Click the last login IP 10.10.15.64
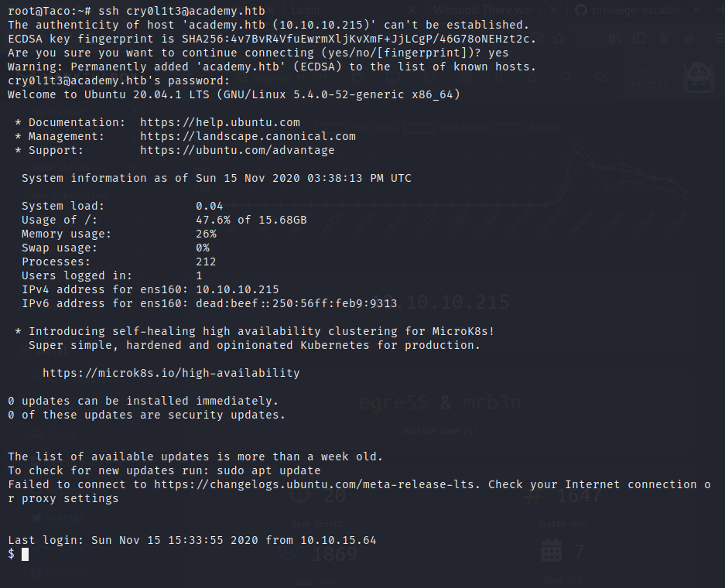The width and height of the screenshot is (725, 588). point(338,540)
